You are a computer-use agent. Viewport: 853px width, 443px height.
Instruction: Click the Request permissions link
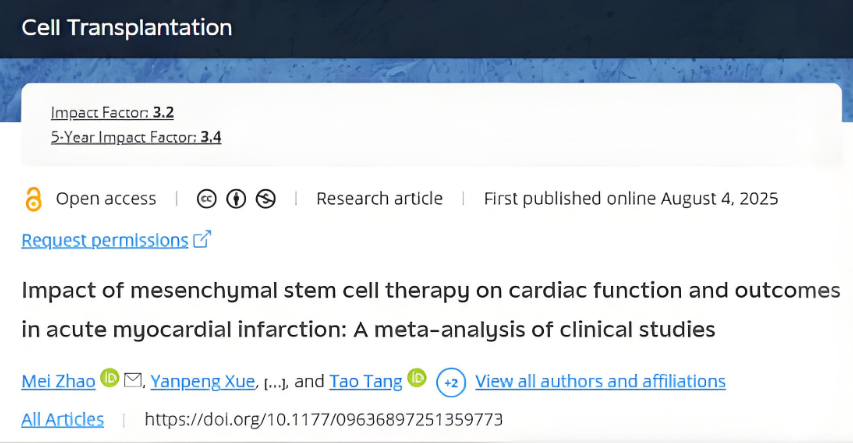(x=104, y=240)
